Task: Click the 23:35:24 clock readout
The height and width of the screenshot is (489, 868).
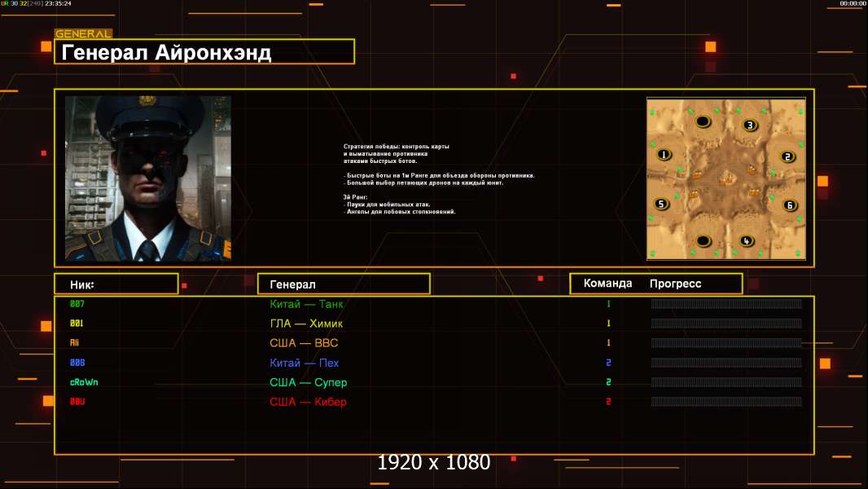Action: tap(58, 3)
